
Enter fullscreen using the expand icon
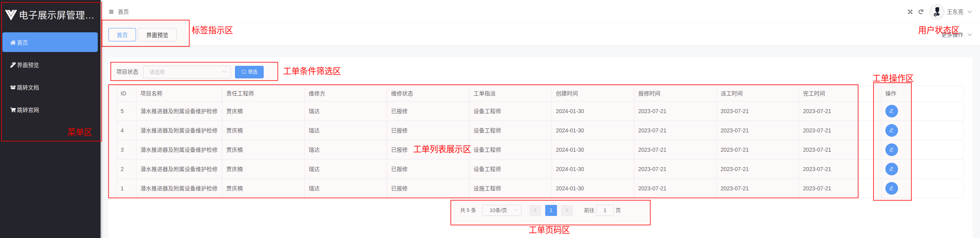click(x=910, y=12)
